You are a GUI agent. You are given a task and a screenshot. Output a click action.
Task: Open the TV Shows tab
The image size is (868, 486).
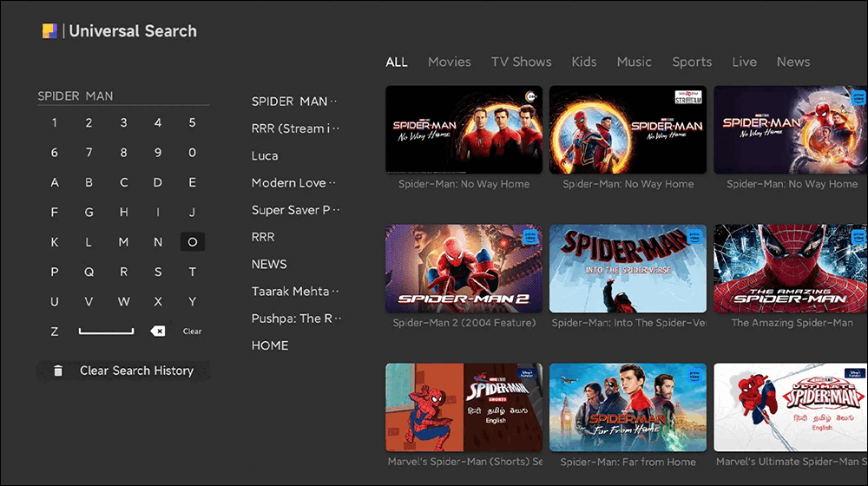click(x=521, y=62)
